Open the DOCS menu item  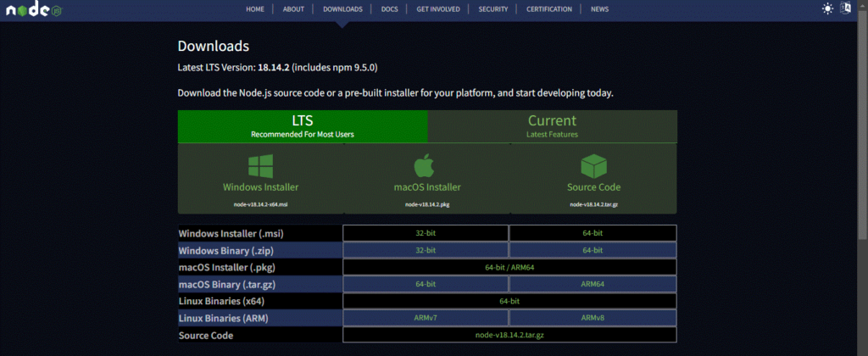(390, 9)
